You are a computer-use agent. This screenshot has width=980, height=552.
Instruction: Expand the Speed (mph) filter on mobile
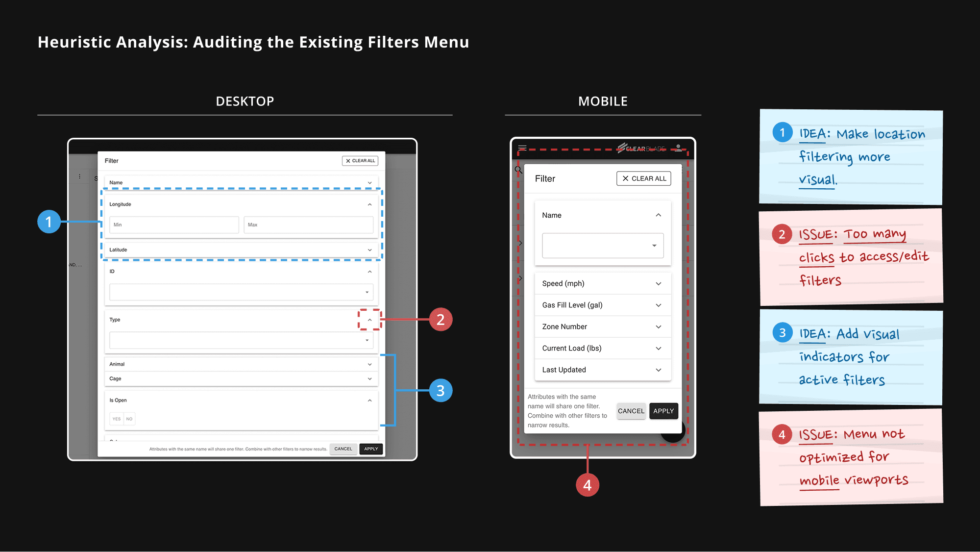[x=658, y=284]
